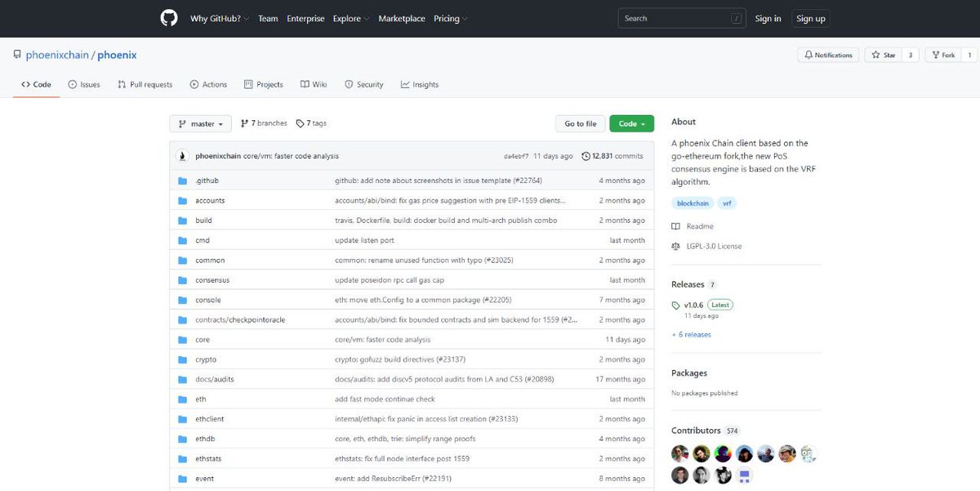980x491 pixels.
Task: Open the 12,831 commits link
Action: coord(612,156)
